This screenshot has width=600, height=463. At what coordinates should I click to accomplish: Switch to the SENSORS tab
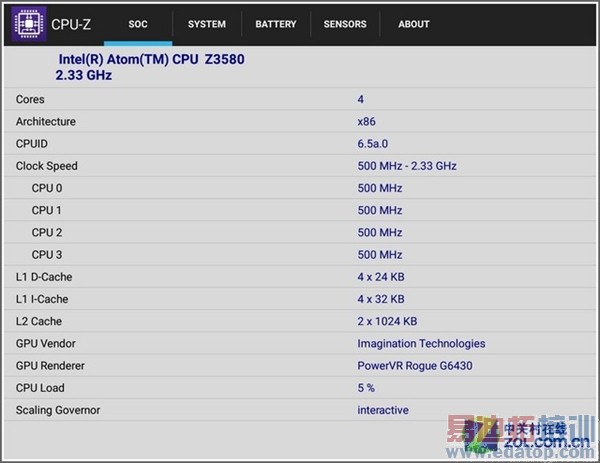click(345, 24)
